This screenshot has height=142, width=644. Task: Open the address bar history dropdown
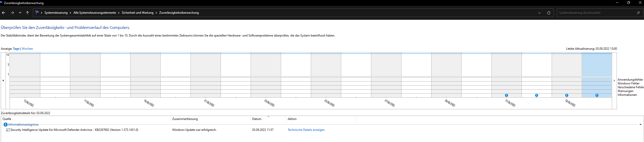coord(539,13)
